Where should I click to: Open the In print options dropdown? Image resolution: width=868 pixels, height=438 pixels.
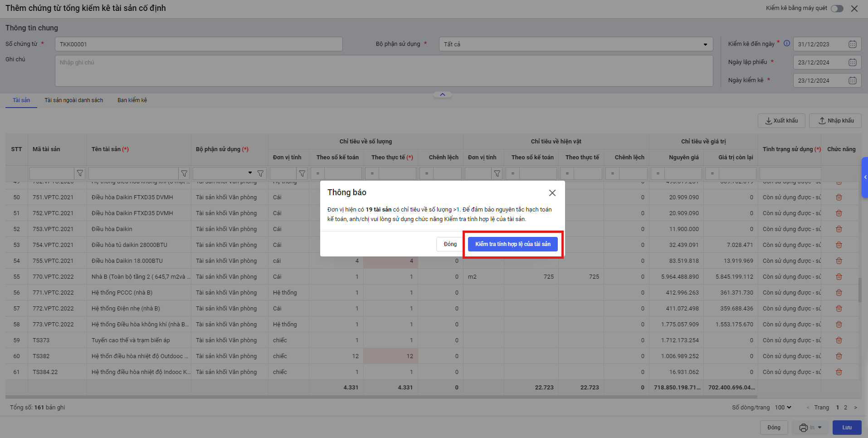tap(820, 428)
